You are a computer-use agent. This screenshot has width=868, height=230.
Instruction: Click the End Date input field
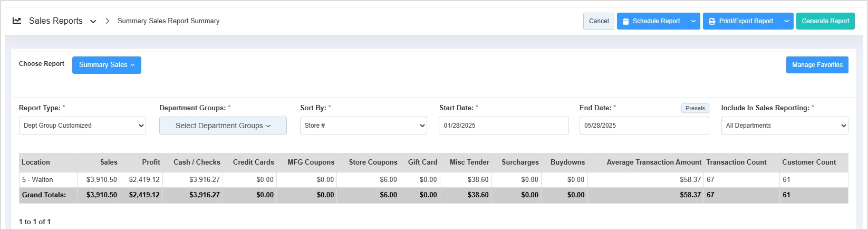tap(644, 126)
